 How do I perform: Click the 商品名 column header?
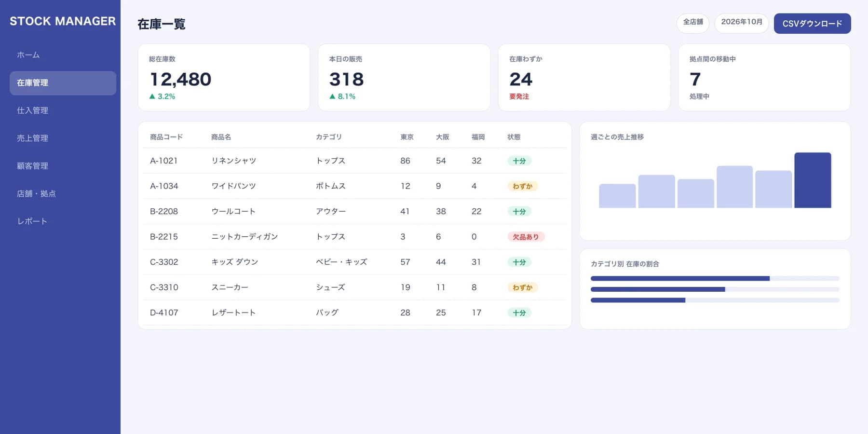(x=221, y=137)
